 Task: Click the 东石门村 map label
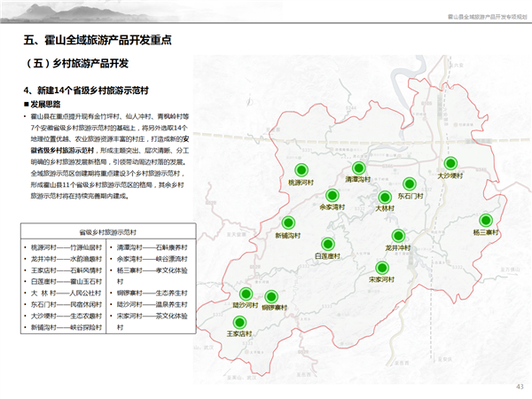tap(411, 196)
